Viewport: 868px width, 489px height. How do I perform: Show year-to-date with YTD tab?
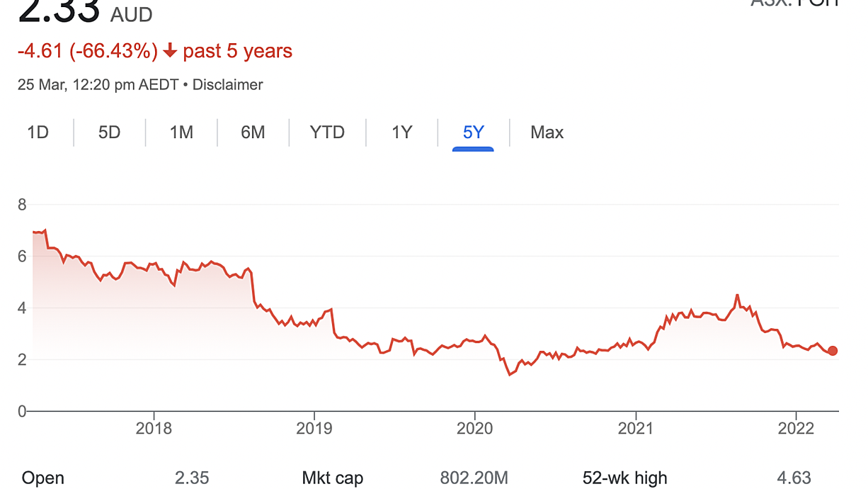click(327, 133)
